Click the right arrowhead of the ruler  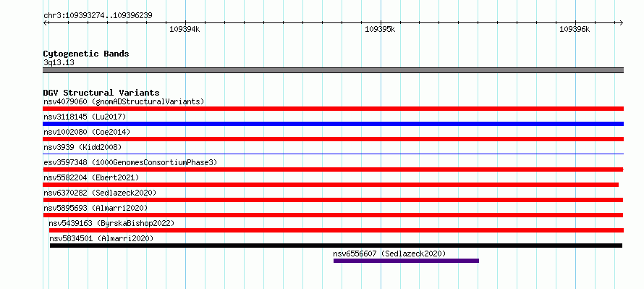click(x=622, y=23)
